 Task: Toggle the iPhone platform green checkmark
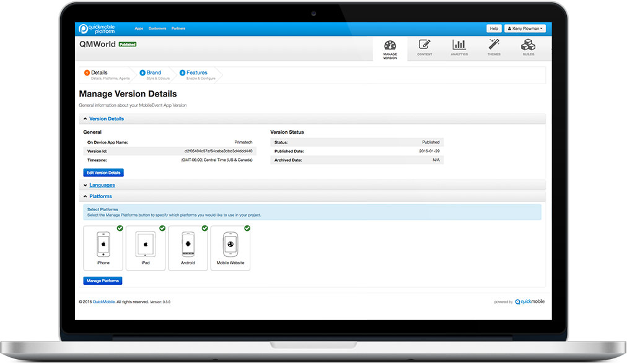point(120,228)
